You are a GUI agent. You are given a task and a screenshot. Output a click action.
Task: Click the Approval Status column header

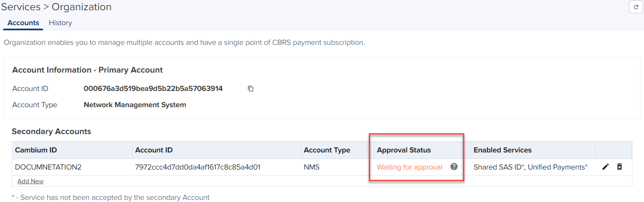point(404,150)
